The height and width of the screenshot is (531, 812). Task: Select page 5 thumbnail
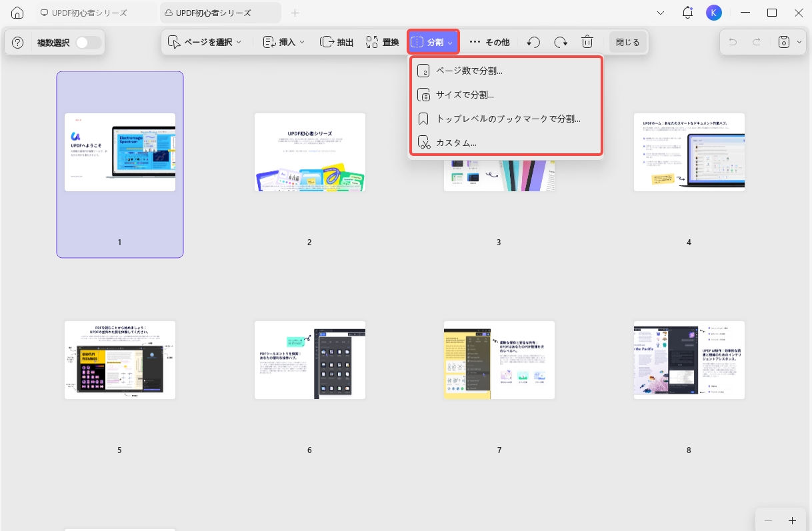(x=120, y=360)
